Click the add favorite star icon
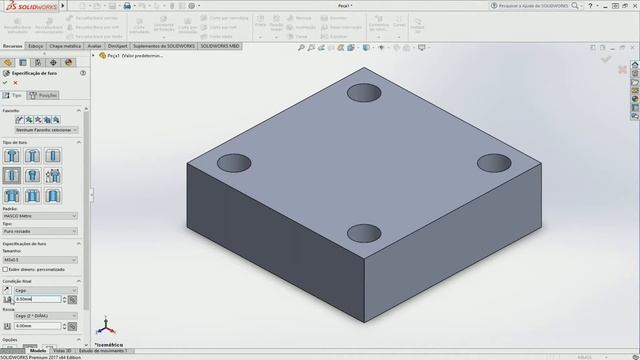Viewport: 640px width, 360px height. 29,120
